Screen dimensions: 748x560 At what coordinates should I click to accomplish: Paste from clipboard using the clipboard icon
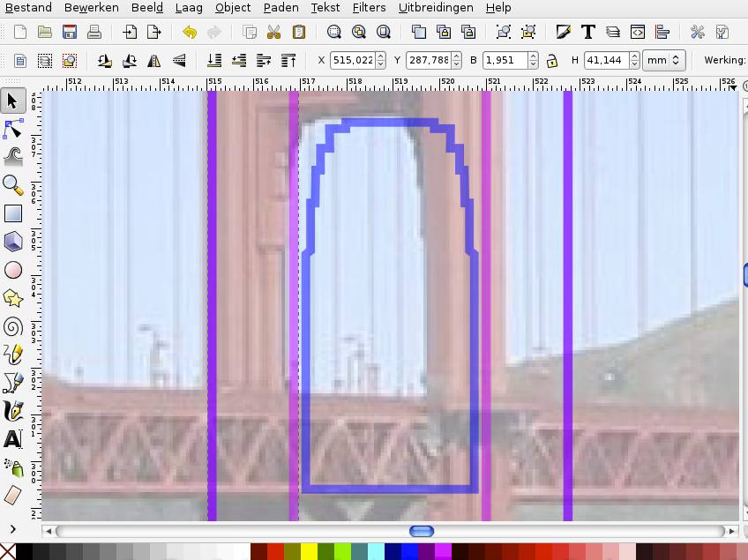[x=299, y=32]
